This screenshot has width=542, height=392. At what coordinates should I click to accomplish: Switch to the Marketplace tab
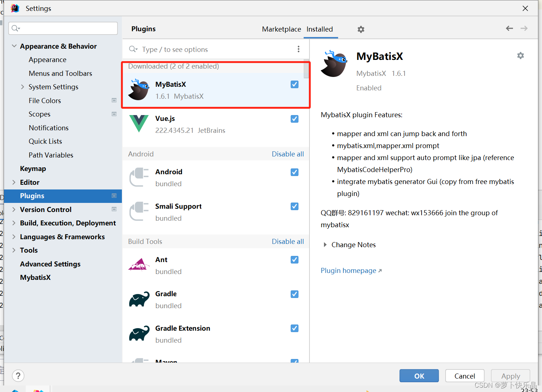coord(282,29)
